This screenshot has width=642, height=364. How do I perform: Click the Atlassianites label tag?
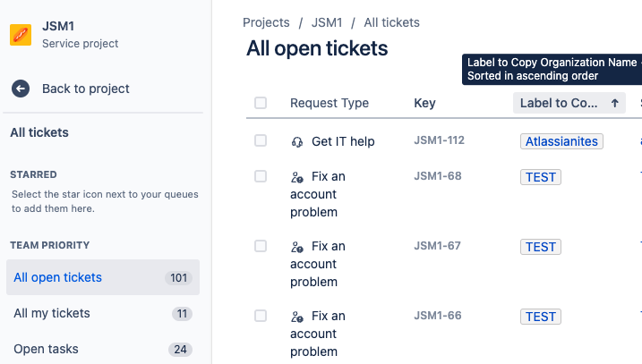point(561,141)
